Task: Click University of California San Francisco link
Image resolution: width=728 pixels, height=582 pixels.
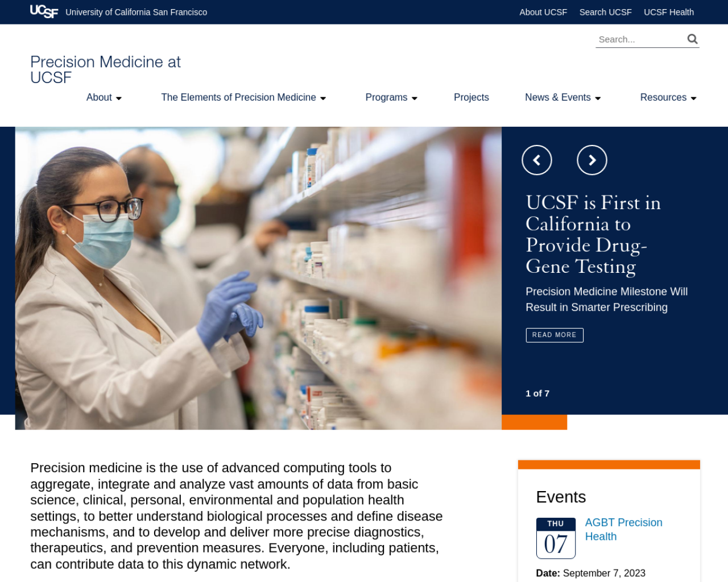Action: [x=136, y=12]
